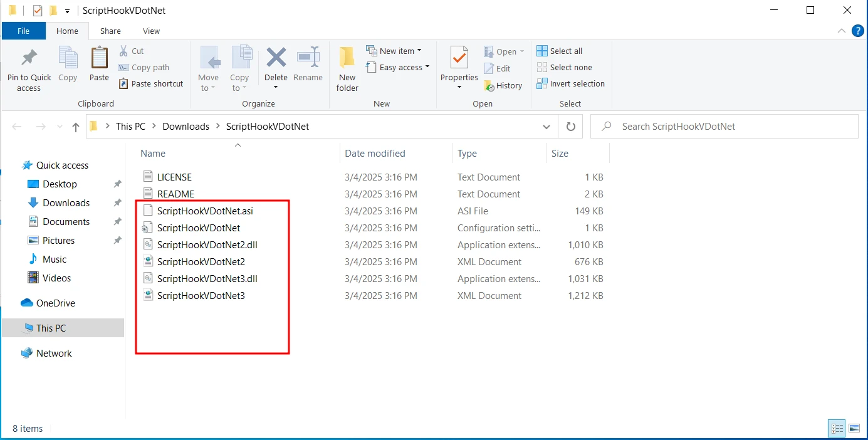Click Edit in the Open group

point(497,68)
